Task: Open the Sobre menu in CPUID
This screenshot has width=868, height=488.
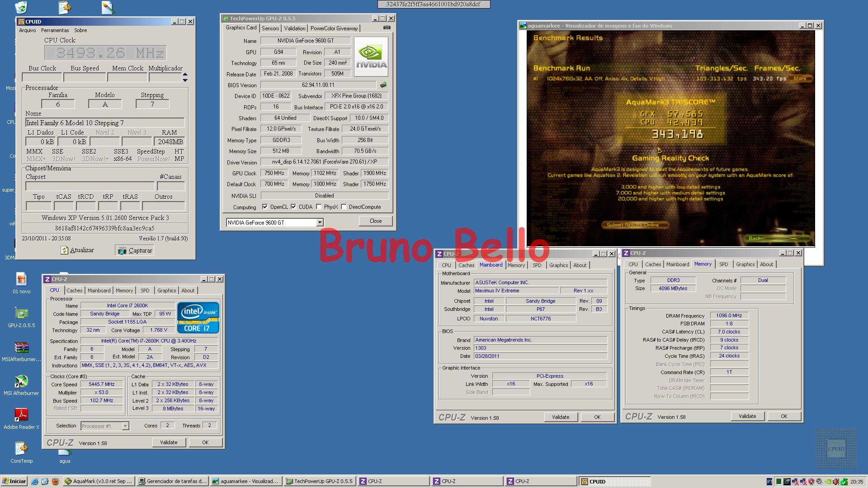Action: click(x=80, y=30)
